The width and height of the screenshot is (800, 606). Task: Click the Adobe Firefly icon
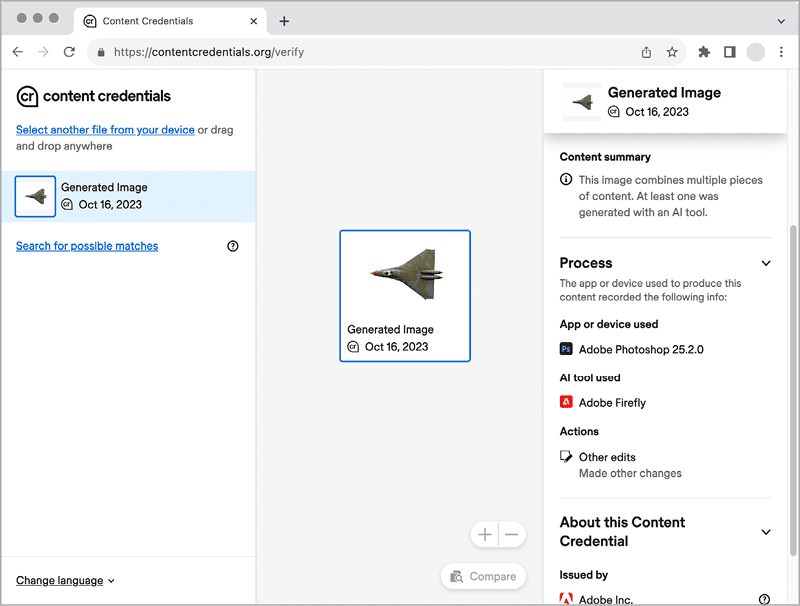point(566,402)
